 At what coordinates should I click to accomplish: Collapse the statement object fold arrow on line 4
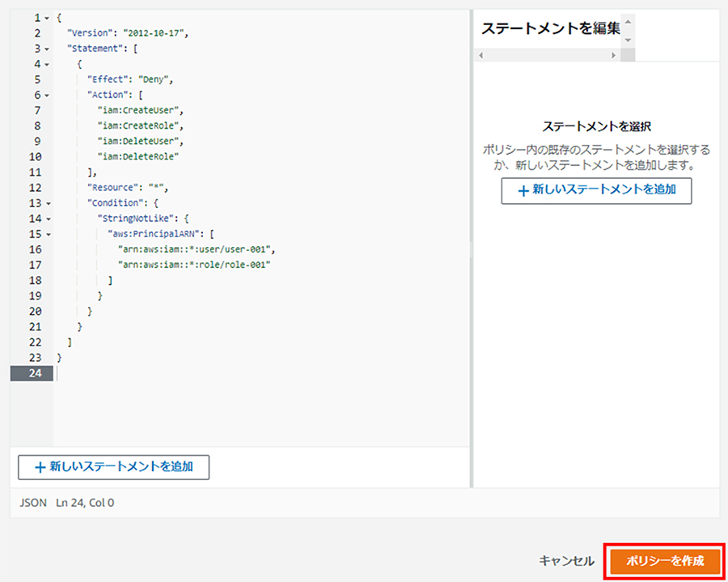pyautogui.click(x=47, y=65)
